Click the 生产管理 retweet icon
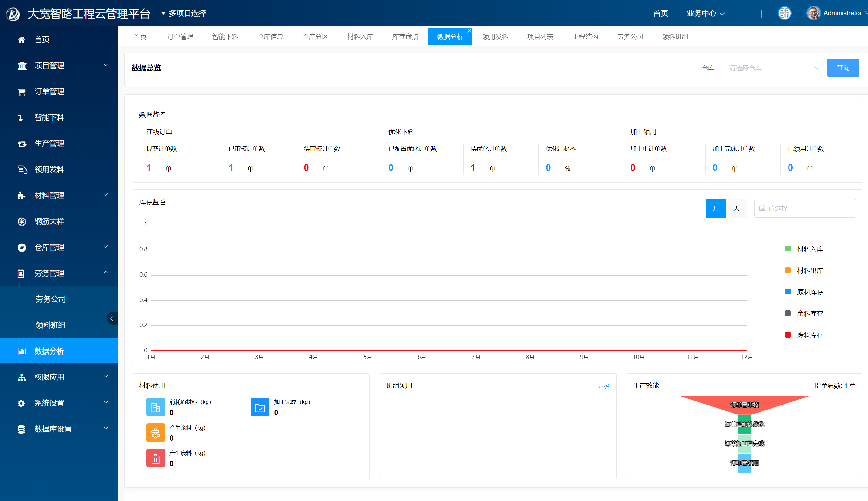The height and width of the screenshot is (501, 868). pyautogui.click(x=22, y=143)
